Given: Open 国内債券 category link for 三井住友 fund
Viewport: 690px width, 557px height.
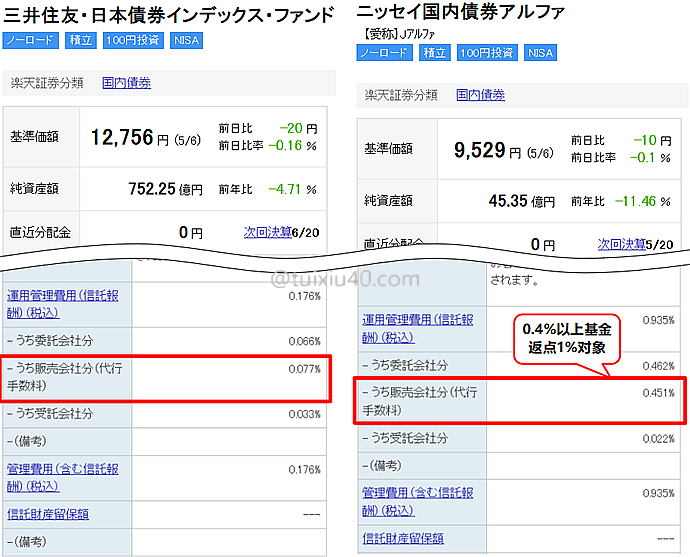Looking at the screenshot, I should tap(127, 82).
